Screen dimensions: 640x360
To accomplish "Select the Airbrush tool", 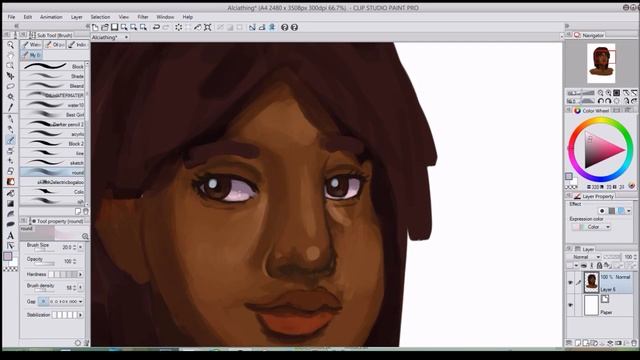I will click(11, 151).
